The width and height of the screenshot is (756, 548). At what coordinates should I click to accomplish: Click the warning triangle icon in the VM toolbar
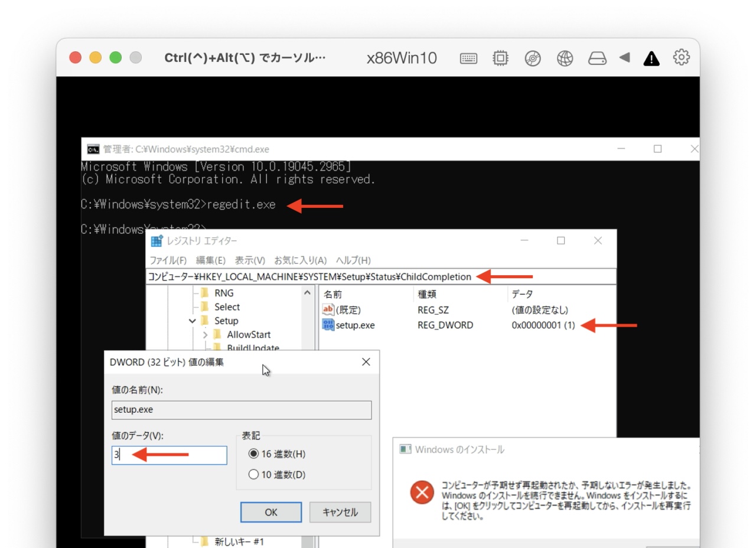[651, 58]
